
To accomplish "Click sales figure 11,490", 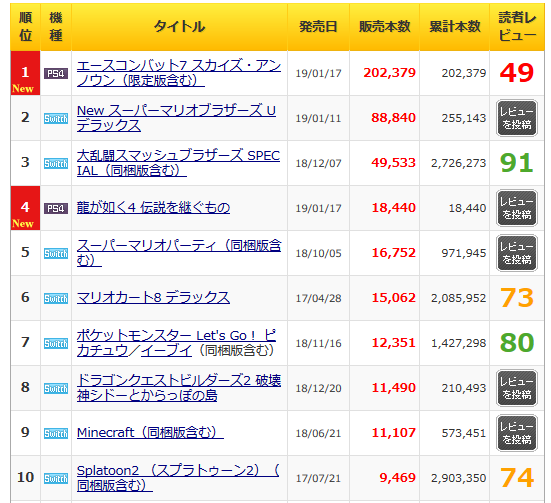I will click(x=394, y=388).
